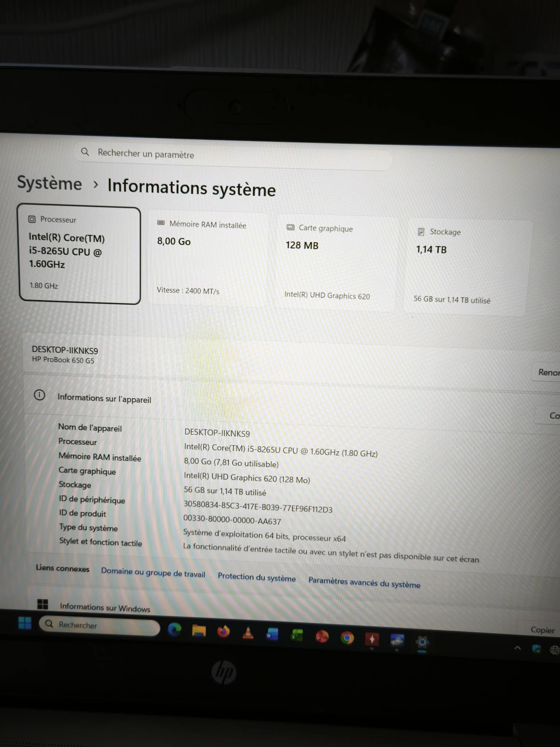The height and width of the screenshot is (747, 560).
Task: Click the Liens connexes label
Action: [x=62, y=568]
